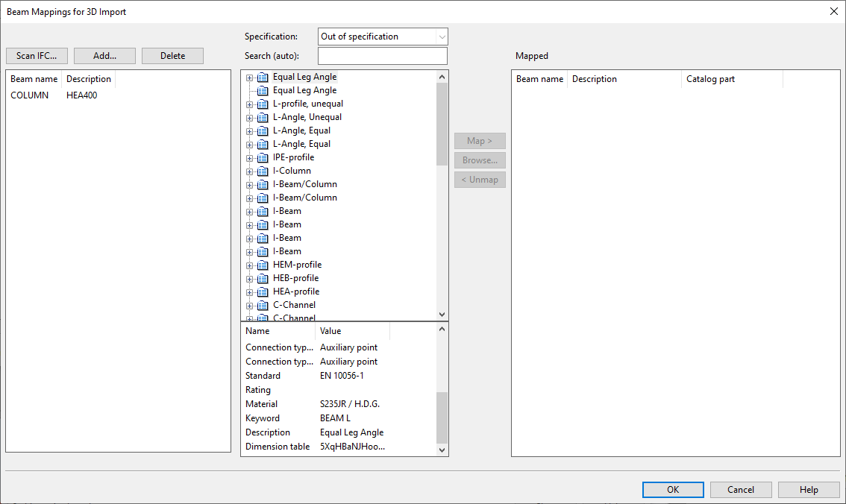Open the Specification dropdown

[442, 37]
